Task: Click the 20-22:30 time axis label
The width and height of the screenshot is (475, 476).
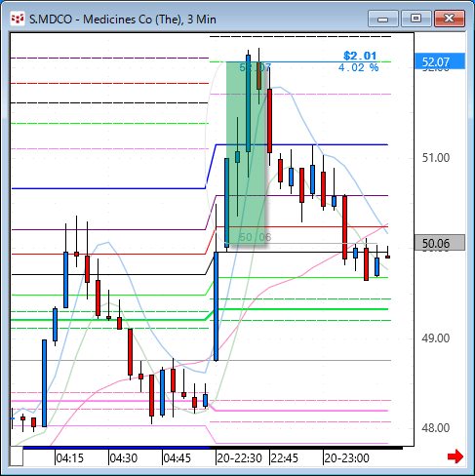Action: (240, 458)
